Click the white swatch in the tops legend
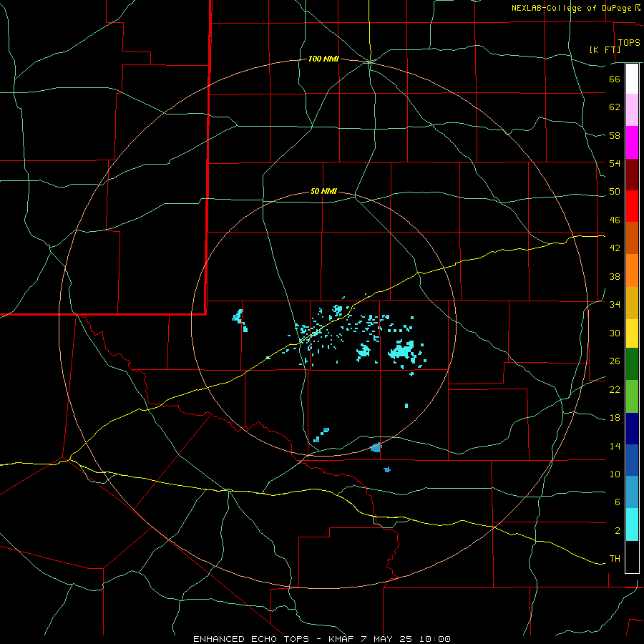 (632, 79)
